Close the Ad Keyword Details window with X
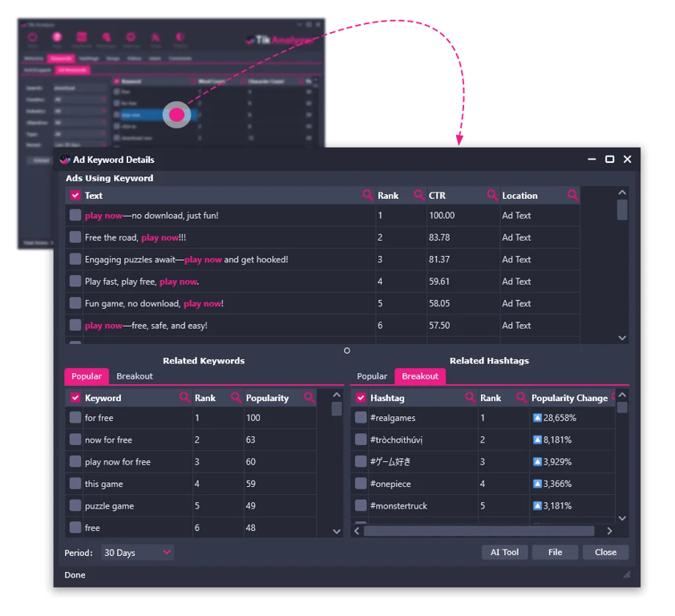The height and width of the screenshot is (616, 675). 627,159
